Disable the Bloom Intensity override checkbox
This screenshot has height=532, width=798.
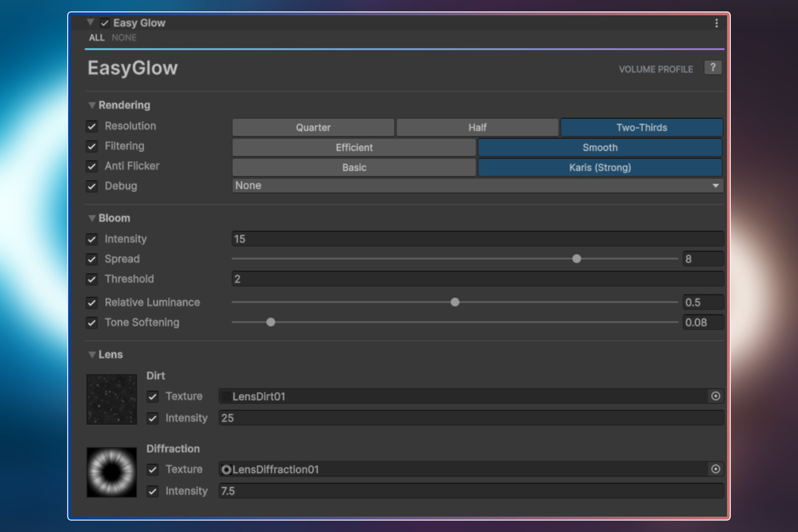coord(92,239)
